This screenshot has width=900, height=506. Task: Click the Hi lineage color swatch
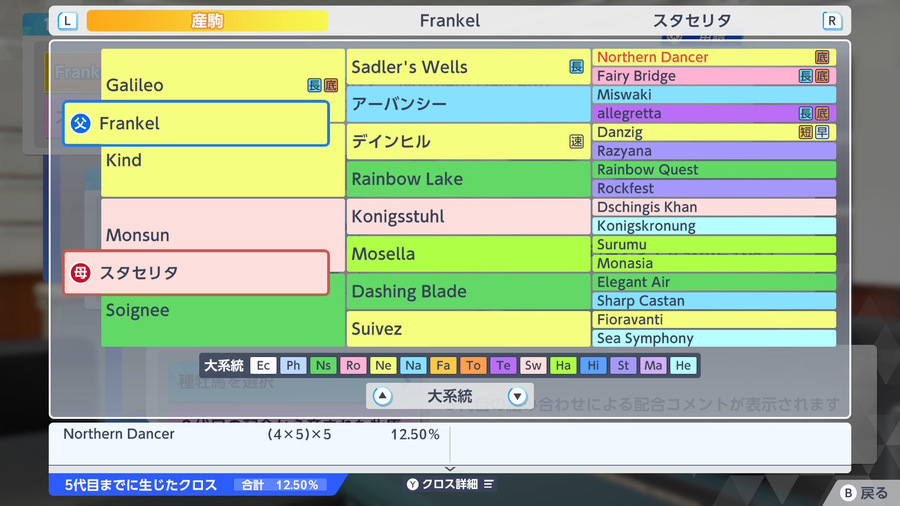(x=593, y=365)
